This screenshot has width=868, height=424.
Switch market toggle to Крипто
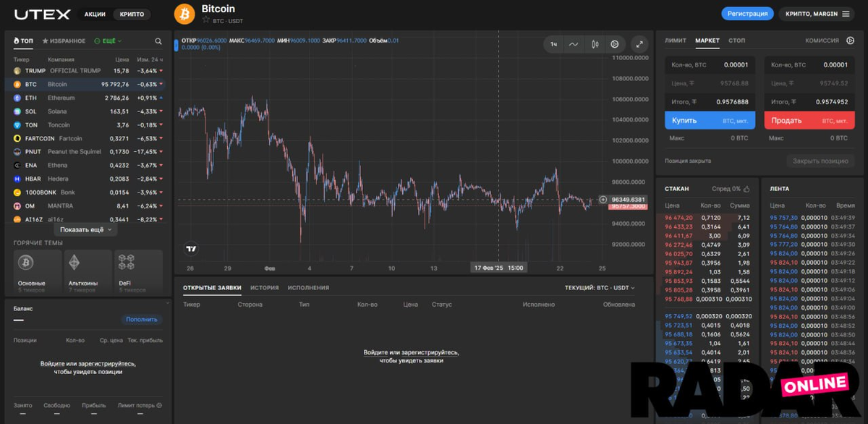pos(132,14)
